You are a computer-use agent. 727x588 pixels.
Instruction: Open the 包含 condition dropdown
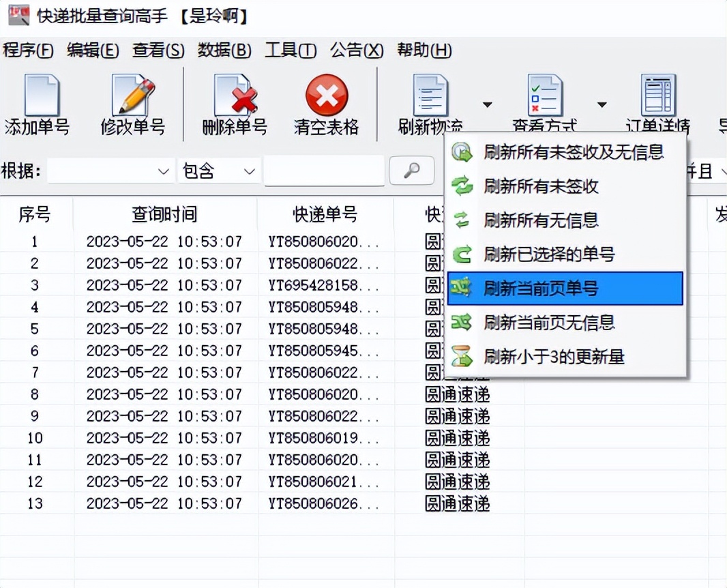click(x=217, y=171)
